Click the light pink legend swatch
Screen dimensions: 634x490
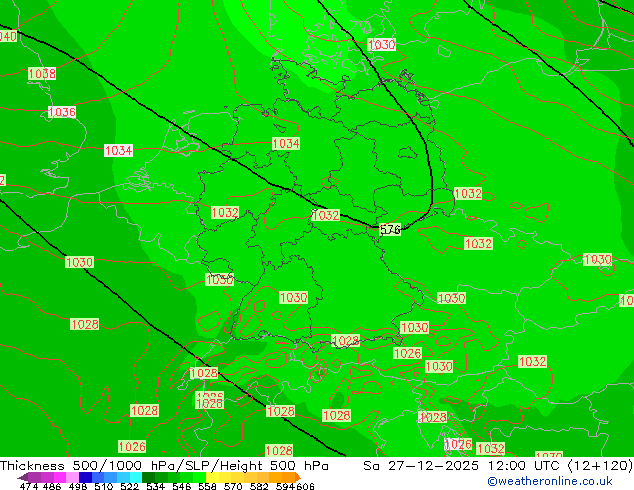(72, 477)
